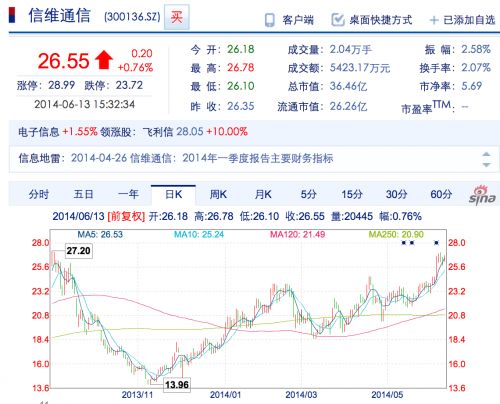Switch to the 一年 chart tab
This screenshot has height=404, width=500.
128,194
